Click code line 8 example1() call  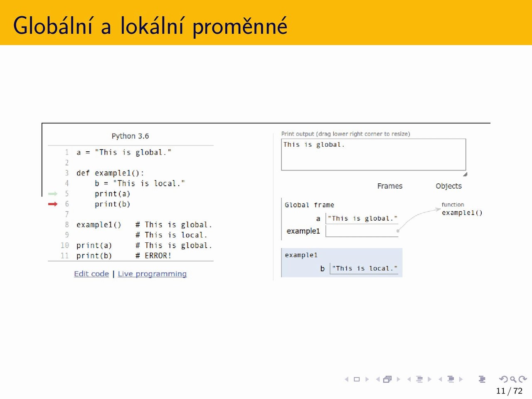99,225
